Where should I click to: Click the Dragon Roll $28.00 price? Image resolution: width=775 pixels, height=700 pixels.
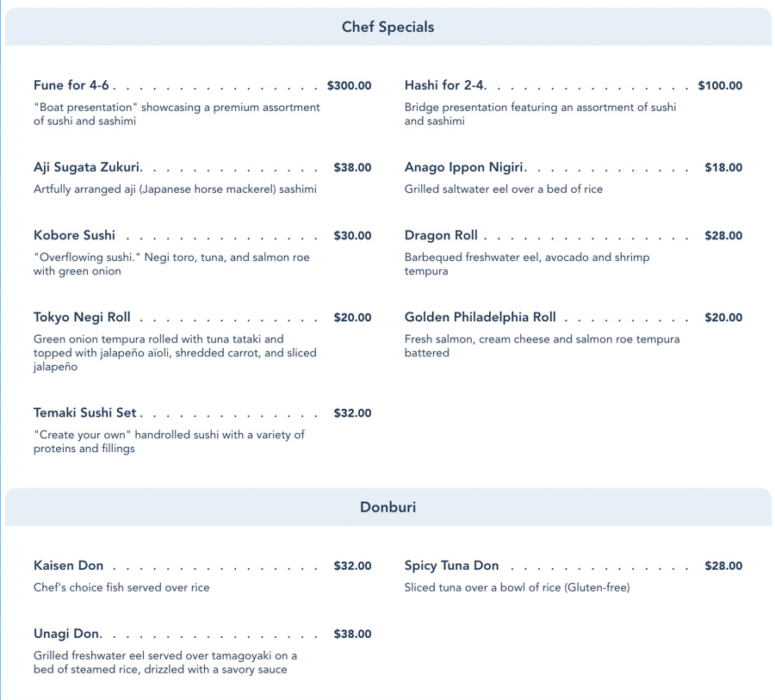coord(723,236)
